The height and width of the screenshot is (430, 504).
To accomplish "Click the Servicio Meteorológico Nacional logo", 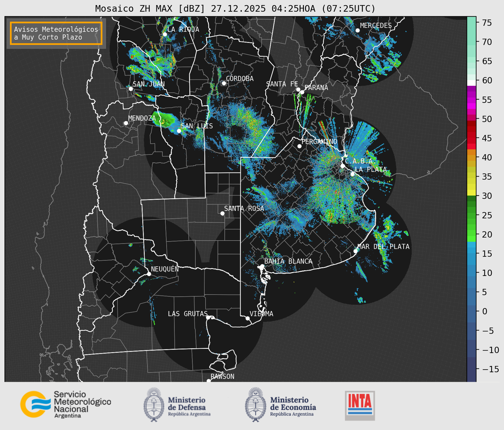I will pos(65,404).
